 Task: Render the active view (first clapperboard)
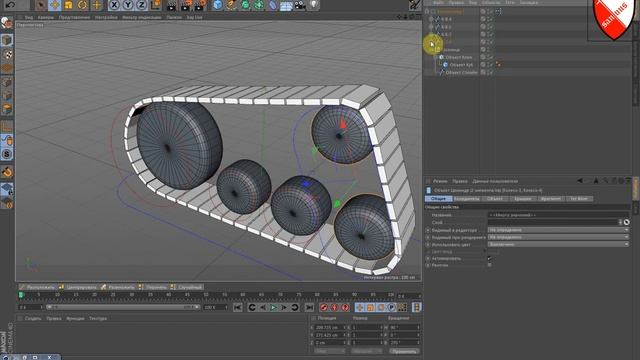pos(172,5)
